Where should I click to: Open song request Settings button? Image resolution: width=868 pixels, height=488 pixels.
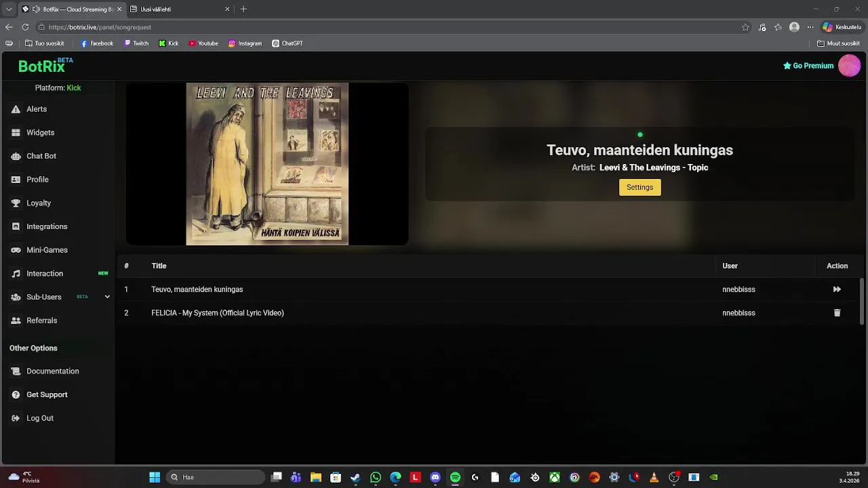[639, 187]
